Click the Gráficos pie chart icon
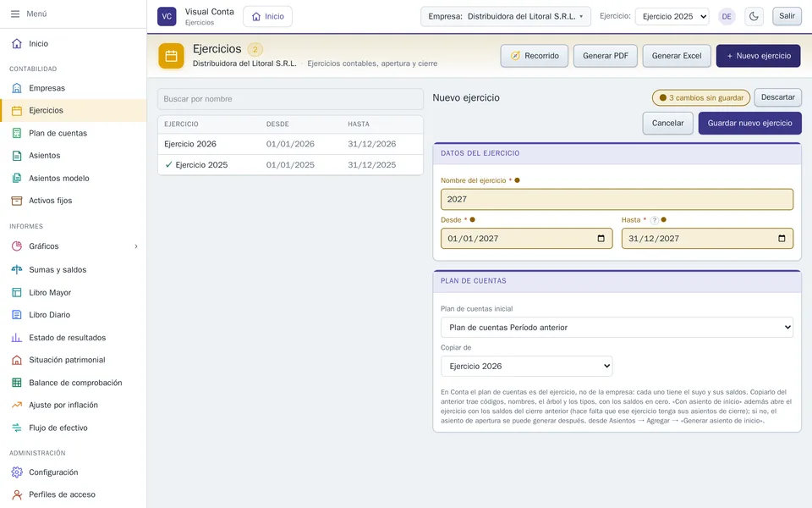Viewport: 812px width, 508px height. pos(17,246)
